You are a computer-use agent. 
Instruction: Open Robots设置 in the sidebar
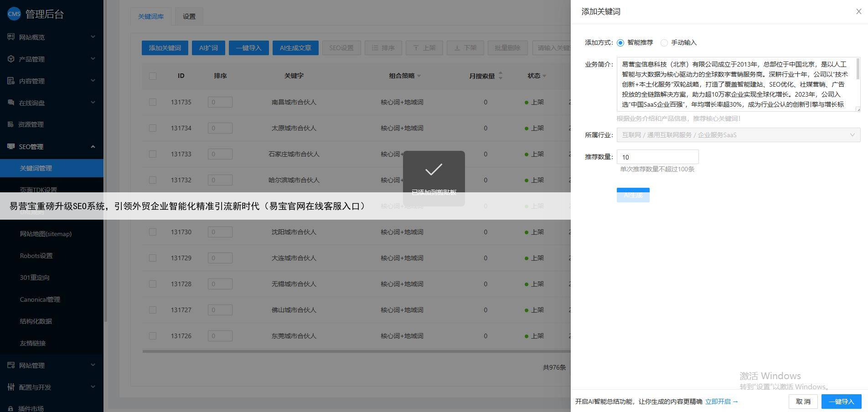point(36,256)
